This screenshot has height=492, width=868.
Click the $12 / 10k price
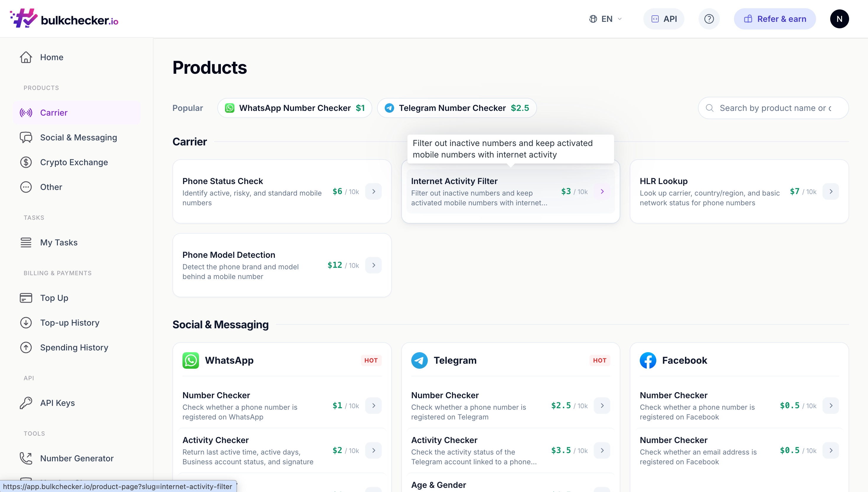click(343, 265)
